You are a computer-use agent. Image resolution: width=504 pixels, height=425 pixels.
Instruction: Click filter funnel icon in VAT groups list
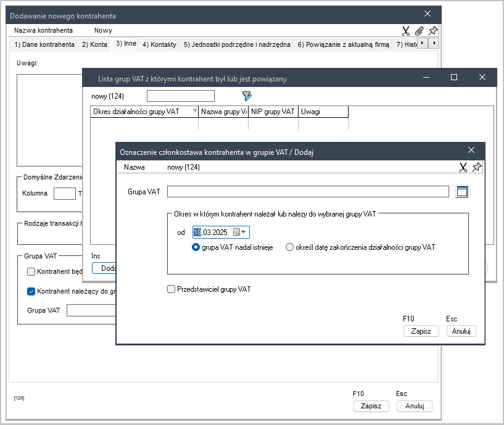tap(247, 96)
